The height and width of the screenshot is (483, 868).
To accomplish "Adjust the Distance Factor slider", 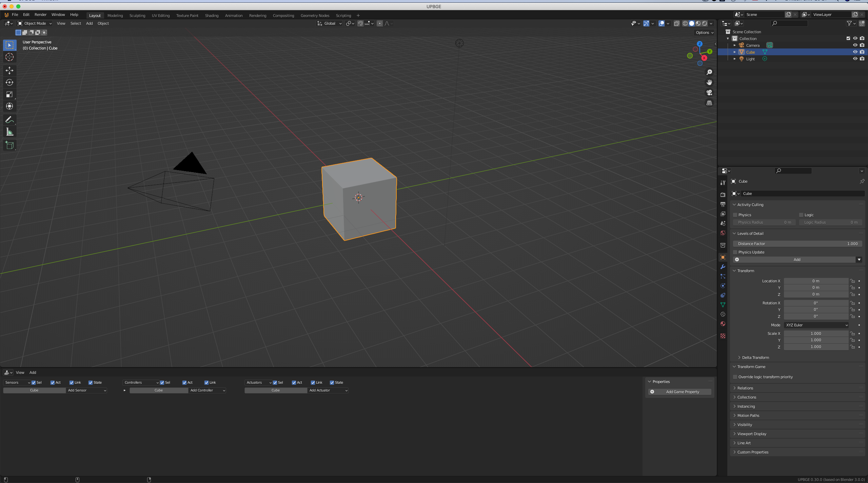I will tap(797, 244).
